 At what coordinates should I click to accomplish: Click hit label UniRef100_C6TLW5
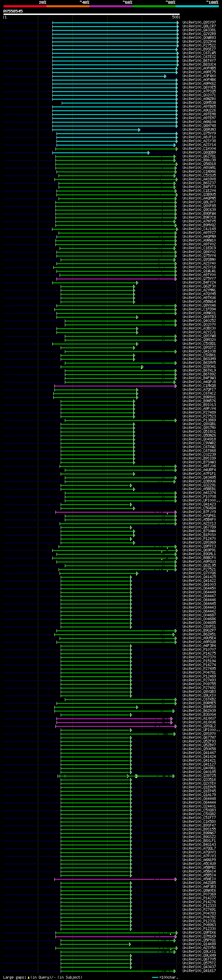point(199,53)
